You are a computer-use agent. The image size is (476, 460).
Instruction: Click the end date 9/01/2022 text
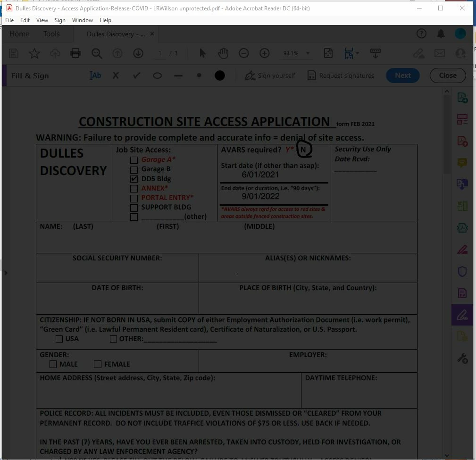[x=260, y=196]
